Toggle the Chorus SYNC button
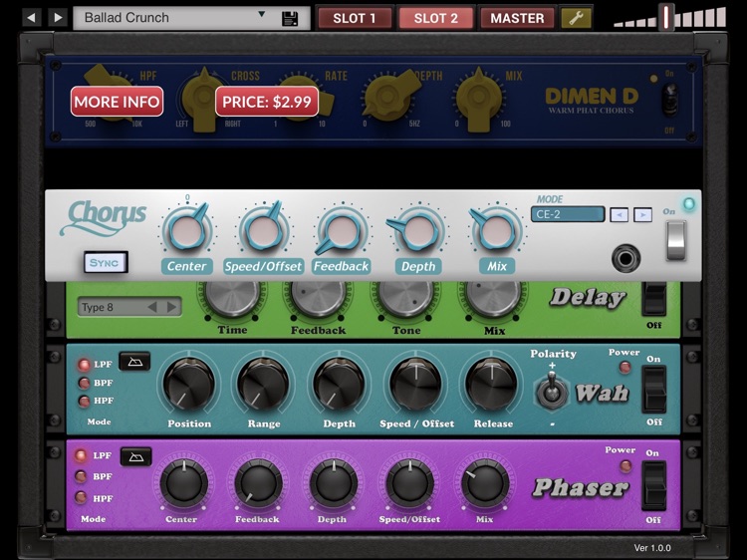Viewport: 747px width, 560px height. pos(106,263)
